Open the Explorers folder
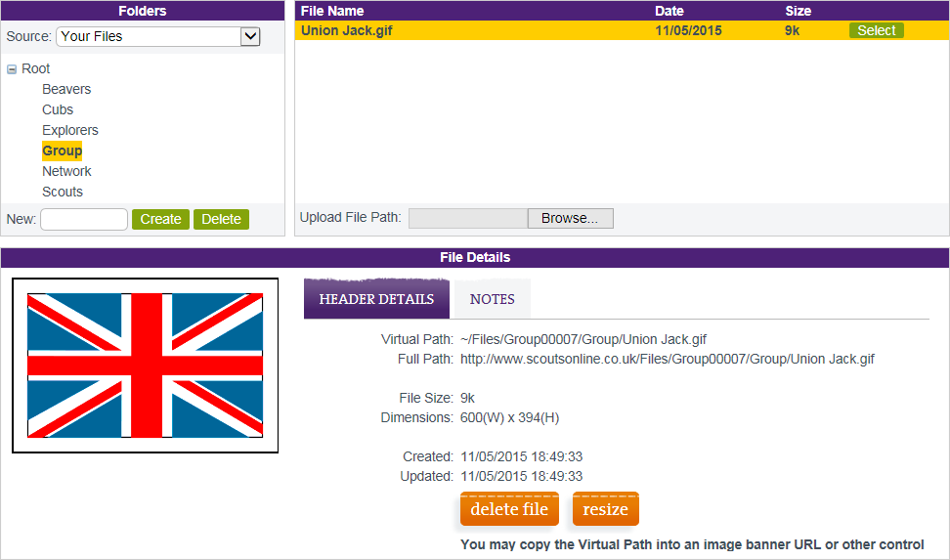This screenshot has height=560, width=950. tap(70, 130)
